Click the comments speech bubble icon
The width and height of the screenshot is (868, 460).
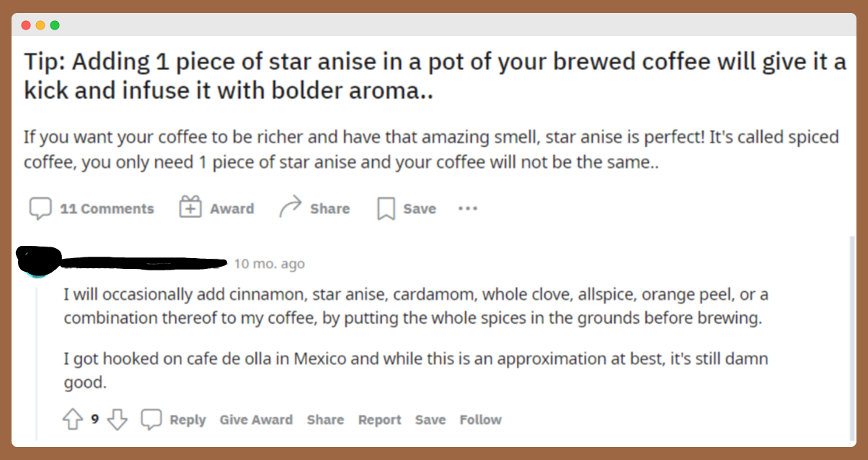tap(40, 209)
